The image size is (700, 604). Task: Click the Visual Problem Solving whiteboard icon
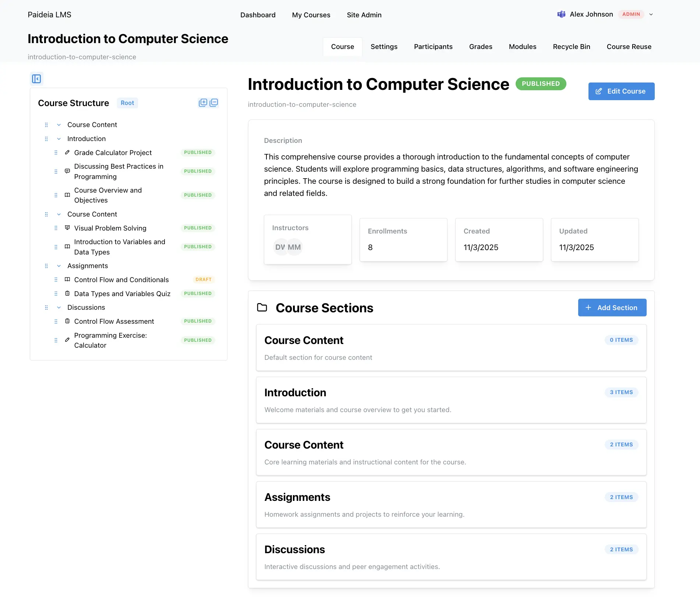click(67, 228)
